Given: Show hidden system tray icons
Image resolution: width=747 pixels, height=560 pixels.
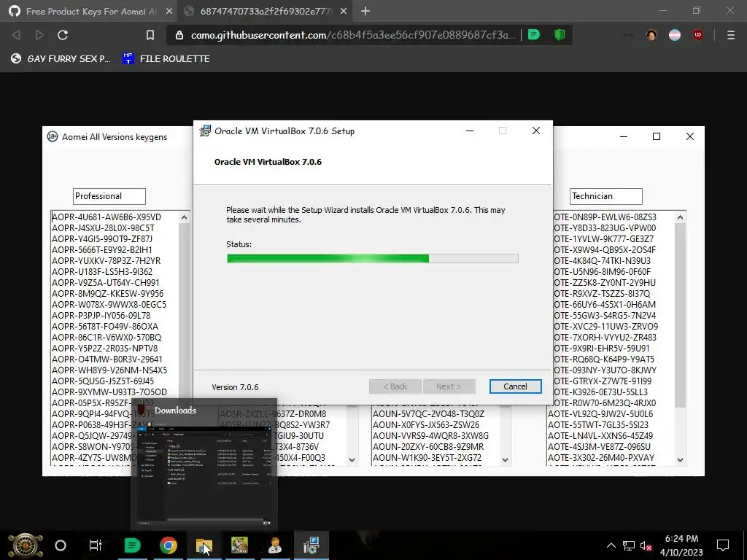Looking at the screenshot, I should point(611,545).
